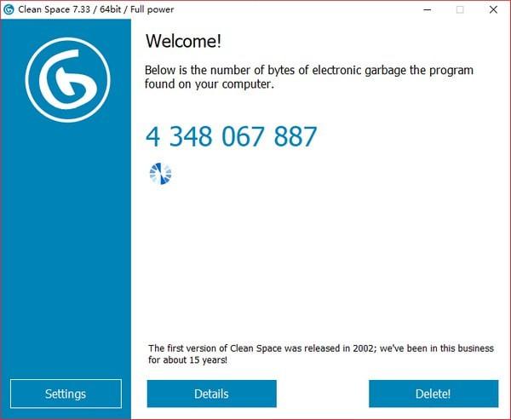511x420 pixels.
Task: Click the tip about first version released in 2002
Action: click(321, 354)
